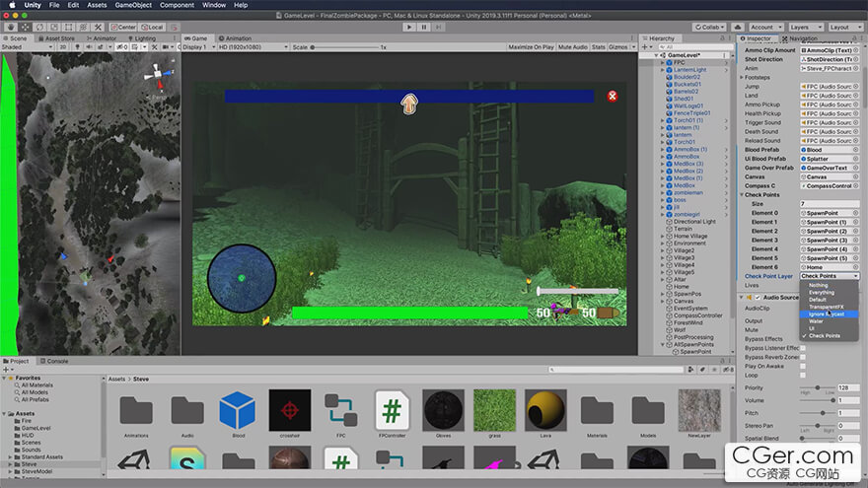This screenshot has height=488, width=868.
Task: Open the Component menu
Action: click(177, 5)
